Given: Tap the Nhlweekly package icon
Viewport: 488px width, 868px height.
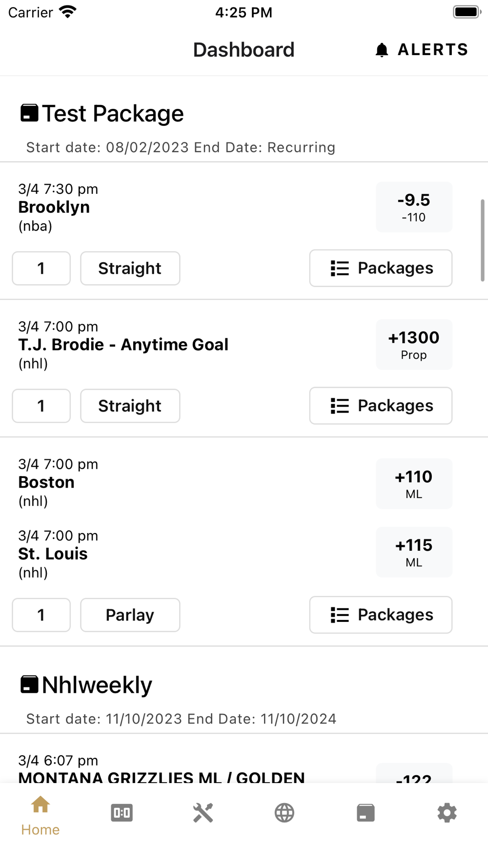Looking at the screenshot, I should [29, 684].
